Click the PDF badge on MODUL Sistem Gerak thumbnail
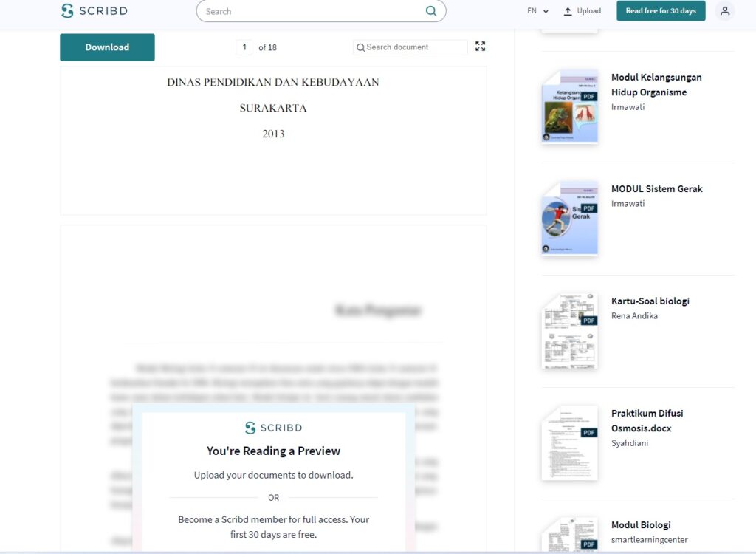The image size is (756, 554). tap(588, 208)
